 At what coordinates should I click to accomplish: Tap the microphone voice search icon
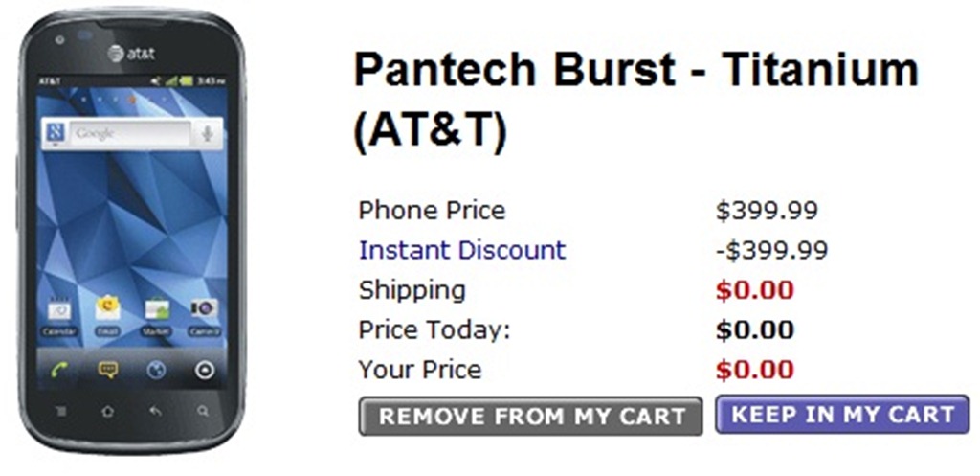click(x=207, y=134)
